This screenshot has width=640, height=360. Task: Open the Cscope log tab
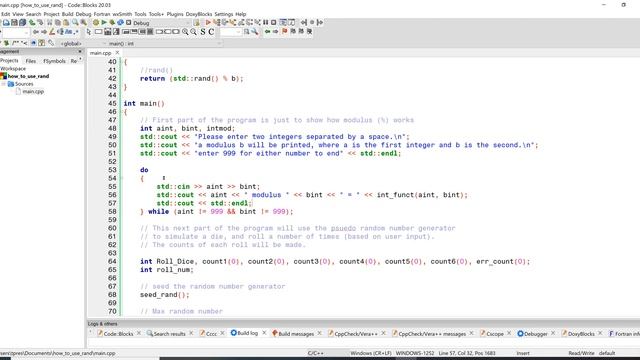[492, 333]
